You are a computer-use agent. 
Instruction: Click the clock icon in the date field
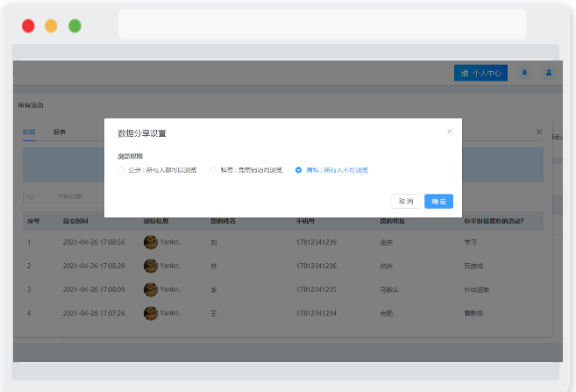click(x=31, y=197)
